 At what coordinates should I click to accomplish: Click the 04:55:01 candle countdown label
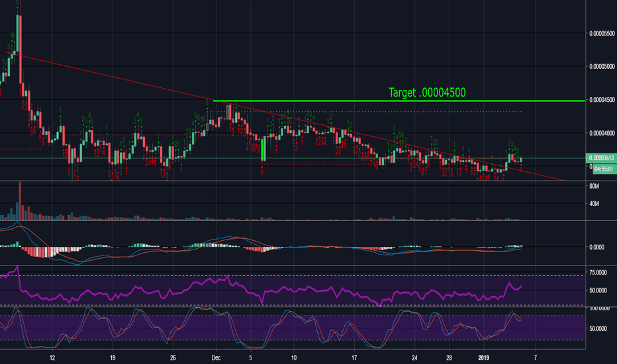[x=604, y=169]
